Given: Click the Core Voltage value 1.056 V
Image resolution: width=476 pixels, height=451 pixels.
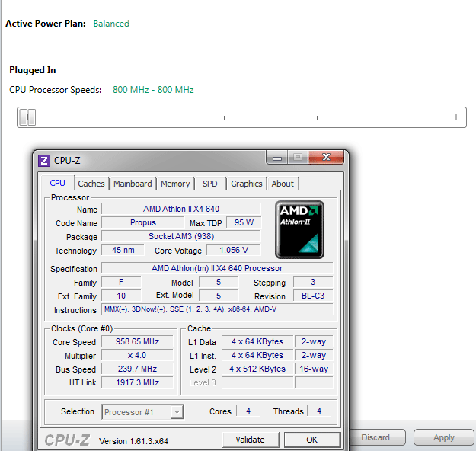Looking at the screenshot, I should click(234, 250).
